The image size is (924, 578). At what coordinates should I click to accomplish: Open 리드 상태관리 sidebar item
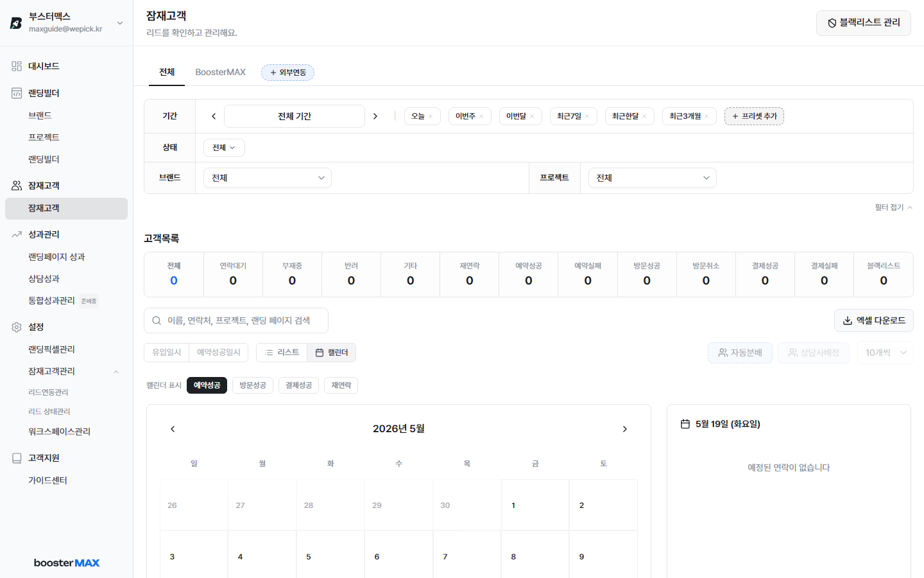(49, 412)
